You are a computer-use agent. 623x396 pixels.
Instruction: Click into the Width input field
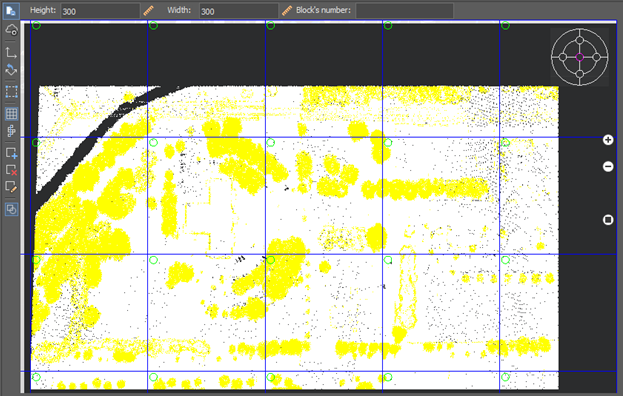coord(238,11)
